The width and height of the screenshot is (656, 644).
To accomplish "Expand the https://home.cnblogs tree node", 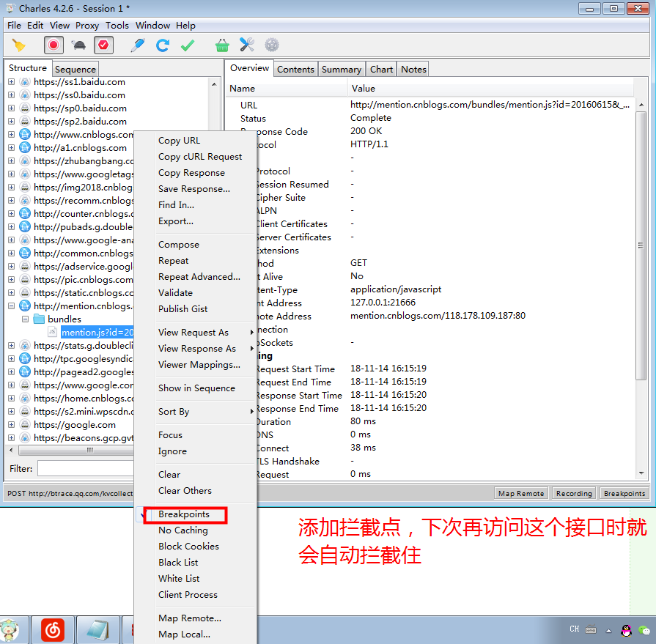I will tap(11, 398).
